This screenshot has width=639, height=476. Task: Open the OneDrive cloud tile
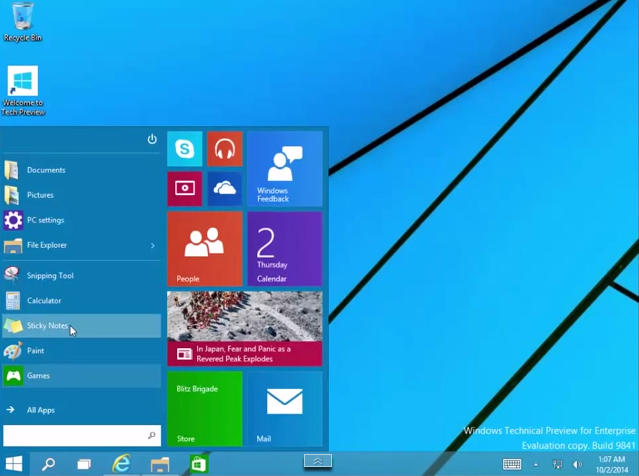(x=225, y=189)
